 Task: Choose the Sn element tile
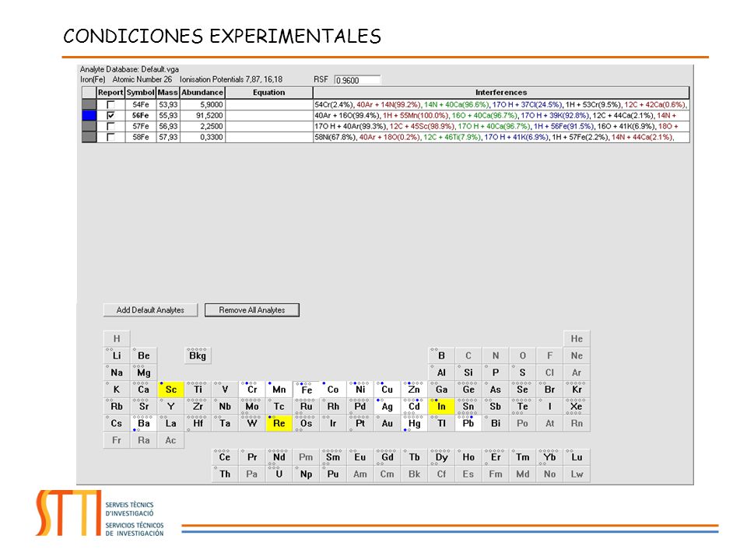pyautogui.click(x=468, y=406)
